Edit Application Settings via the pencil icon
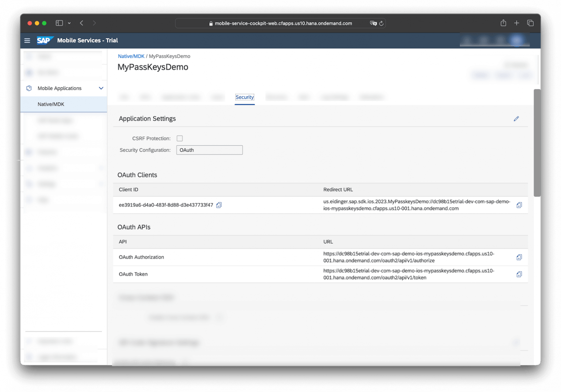 [516, 119]
